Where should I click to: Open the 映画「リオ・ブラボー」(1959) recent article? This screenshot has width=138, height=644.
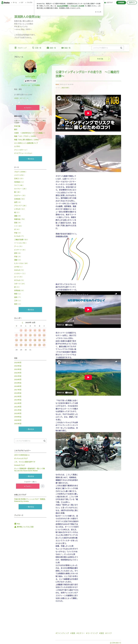(x=25, y=136)
